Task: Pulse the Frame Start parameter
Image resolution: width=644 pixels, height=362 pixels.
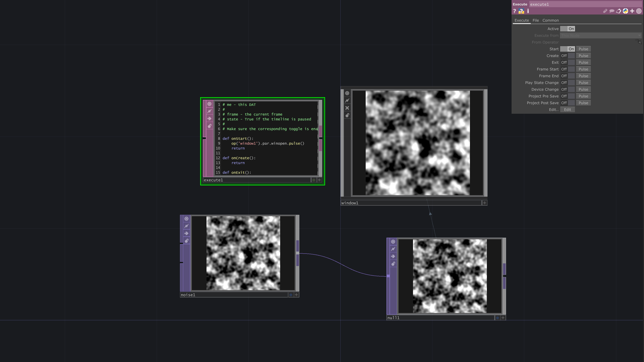Action: [x=583, y=69]
